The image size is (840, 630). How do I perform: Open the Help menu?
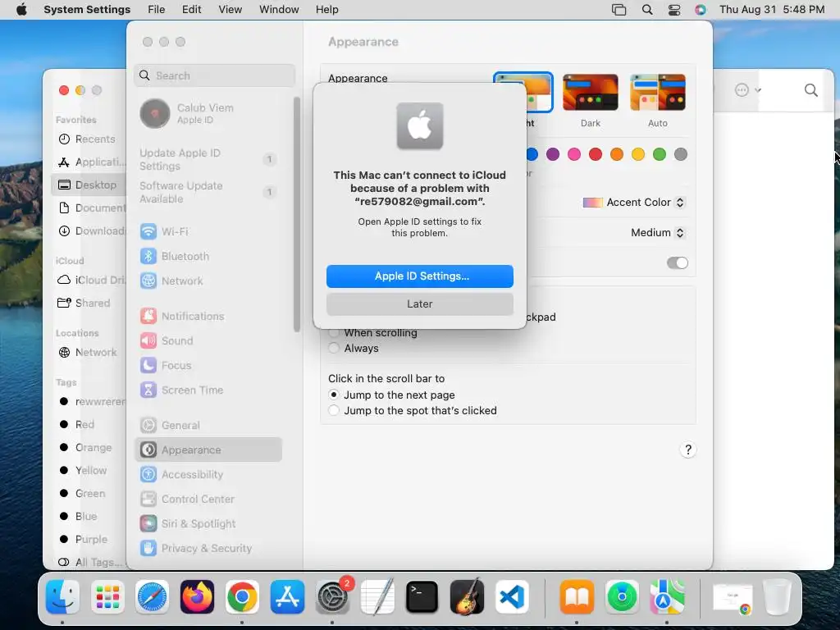(326, 10)
